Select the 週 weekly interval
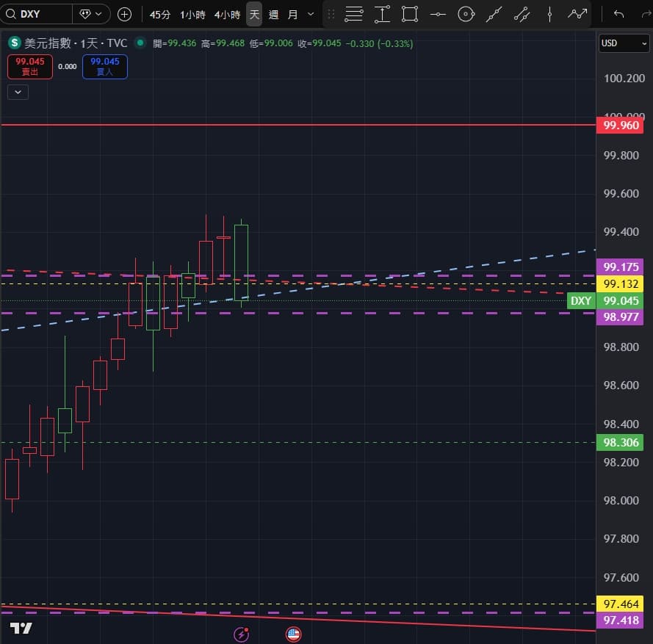 click(273, 15)
